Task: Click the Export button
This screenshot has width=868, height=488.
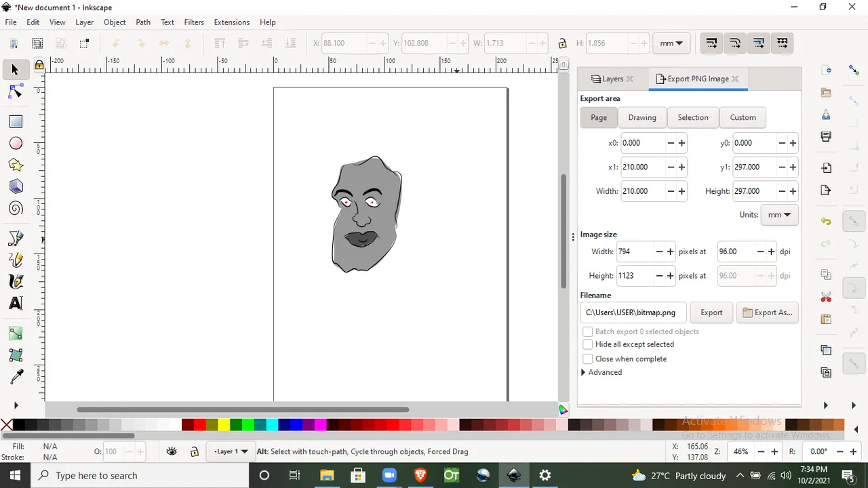Action: 711,312
